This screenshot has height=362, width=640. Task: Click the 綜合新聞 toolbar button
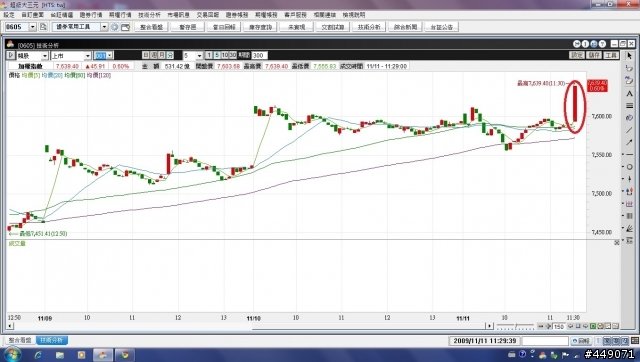[405, 27]
